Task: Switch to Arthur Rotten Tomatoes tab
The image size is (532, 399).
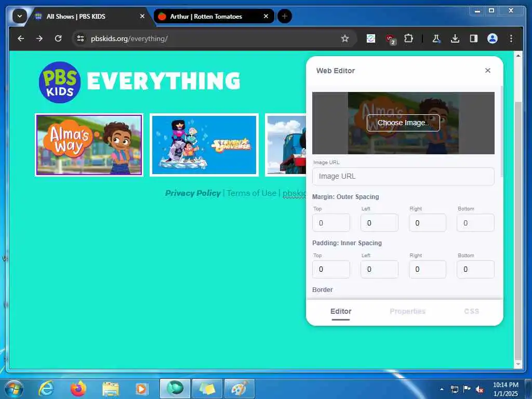Action: [215, 16]
